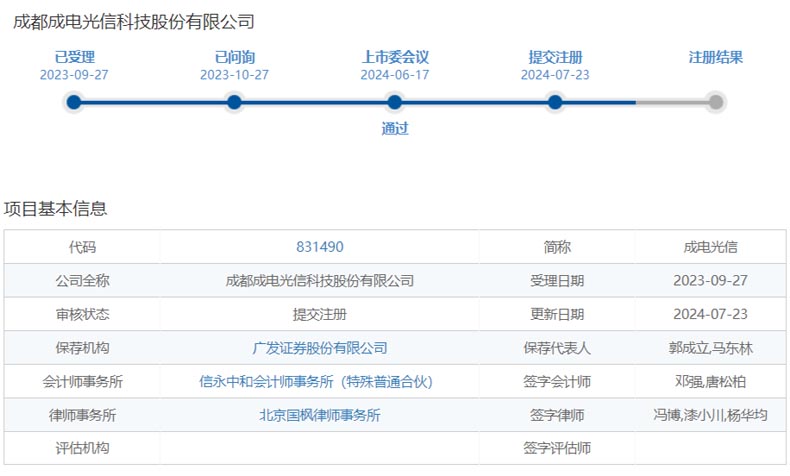790x476 pixels.
Task: Click the 律师事务所 label cell
Action: [82, 416]
